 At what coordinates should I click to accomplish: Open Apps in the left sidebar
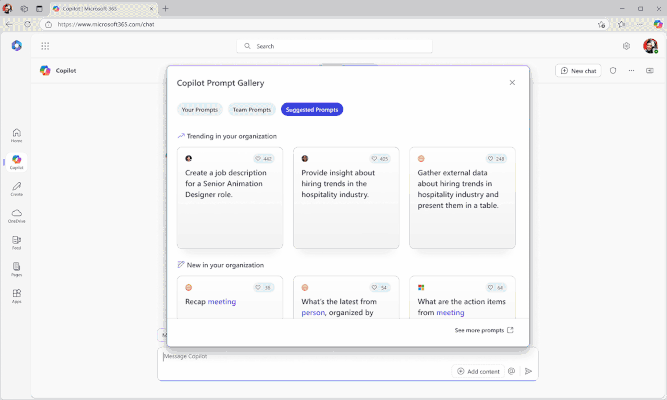17,296
